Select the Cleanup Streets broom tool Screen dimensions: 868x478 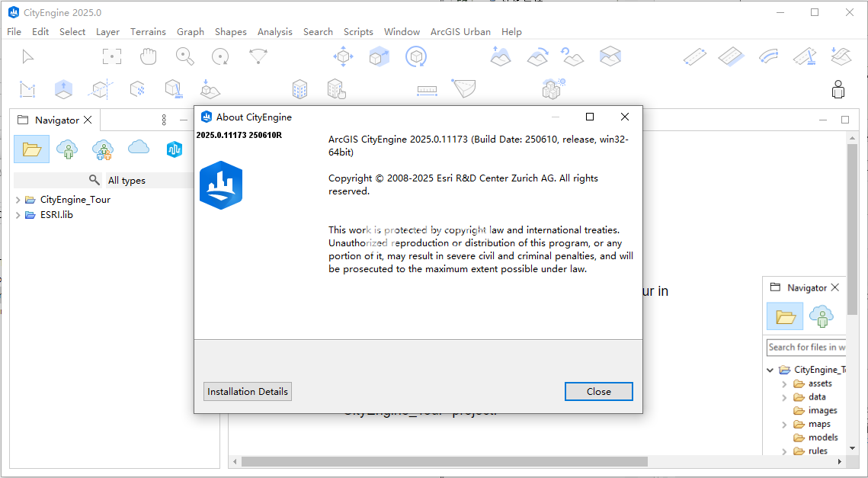point(804,56)
